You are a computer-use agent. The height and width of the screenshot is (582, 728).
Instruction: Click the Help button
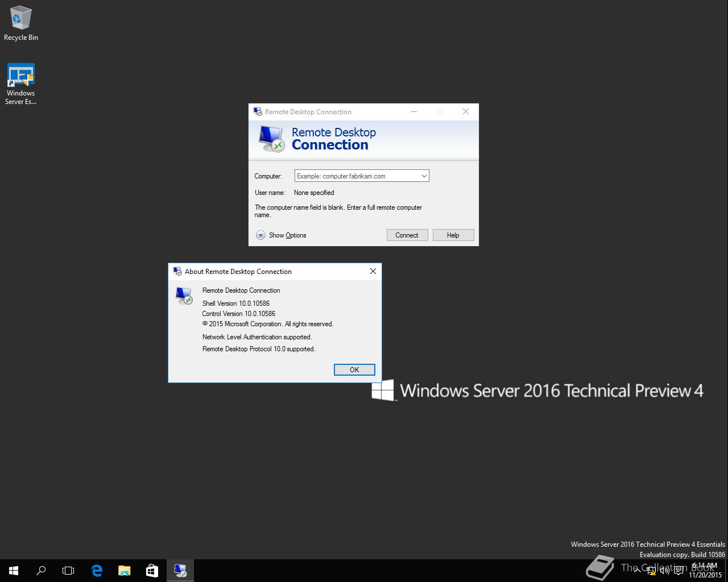(453, 235)
